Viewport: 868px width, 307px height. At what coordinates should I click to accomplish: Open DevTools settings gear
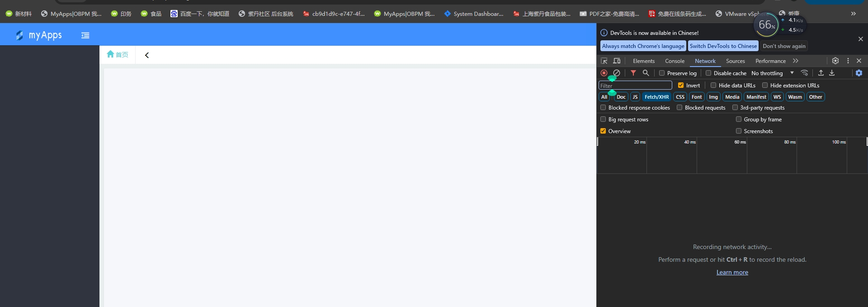coord(835,61)
